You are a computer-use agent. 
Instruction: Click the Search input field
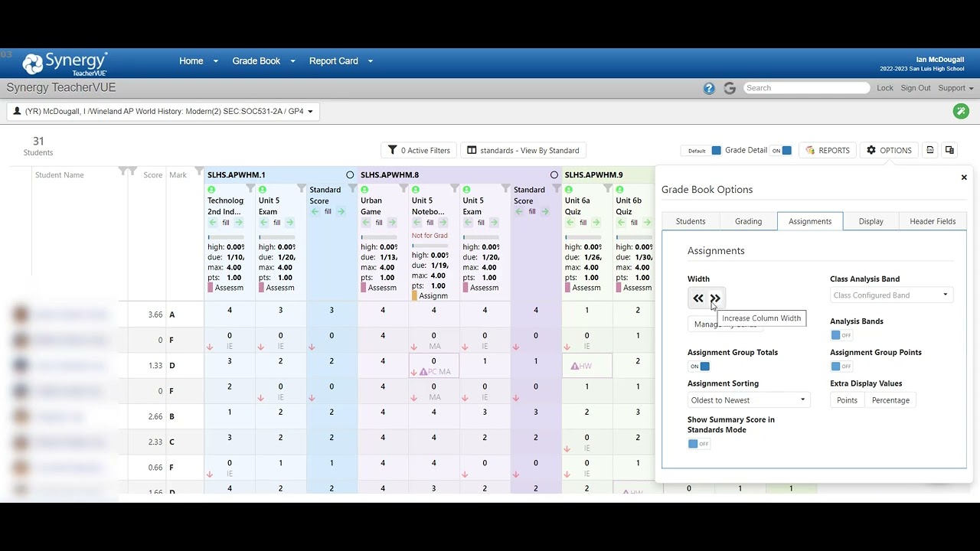[x=807, y=88]
